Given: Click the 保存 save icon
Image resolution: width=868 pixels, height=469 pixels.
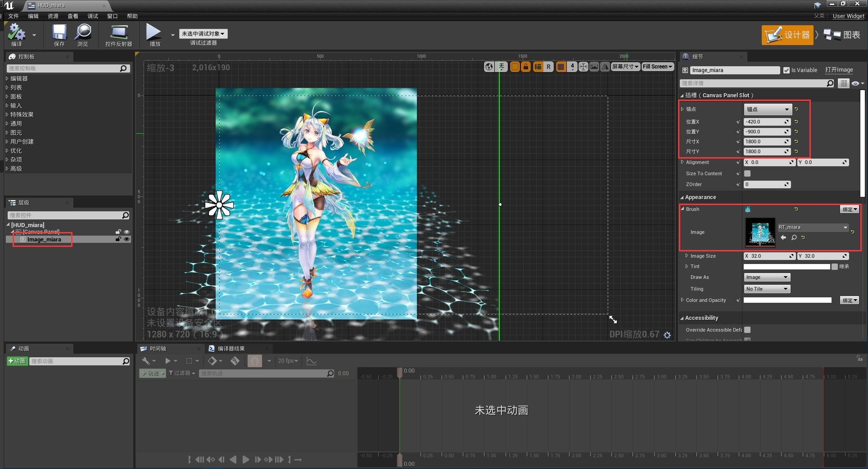Looking at the screenshot, I should 59,32.
